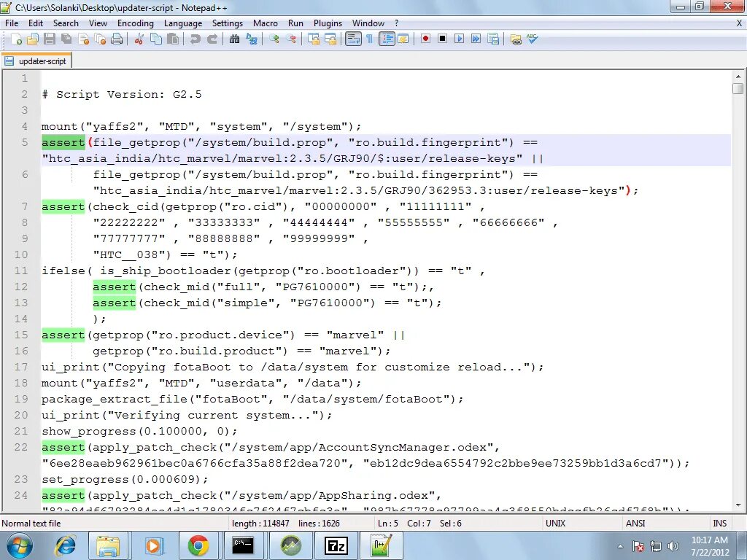
Task: Click the Close All toolbar icon
Action: point(100,39)
